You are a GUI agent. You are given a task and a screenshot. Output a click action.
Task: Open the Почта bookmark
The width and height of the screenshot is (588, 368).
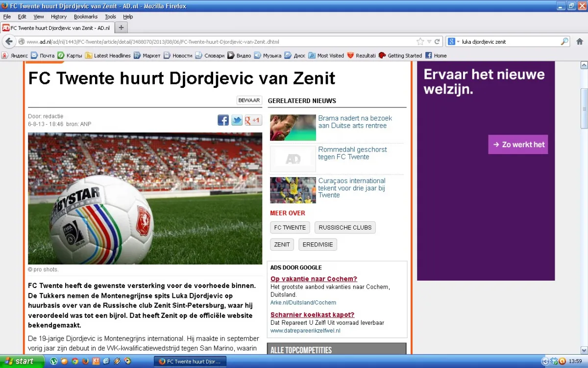43,55
